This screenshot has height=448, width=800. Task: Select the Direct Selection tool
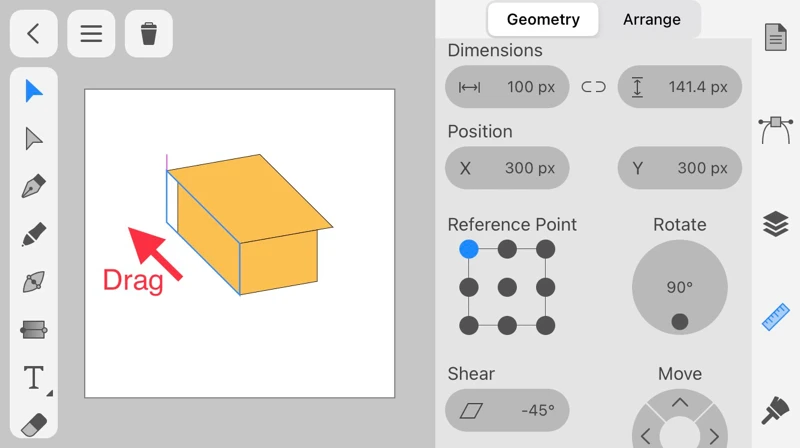pos(34,139)
